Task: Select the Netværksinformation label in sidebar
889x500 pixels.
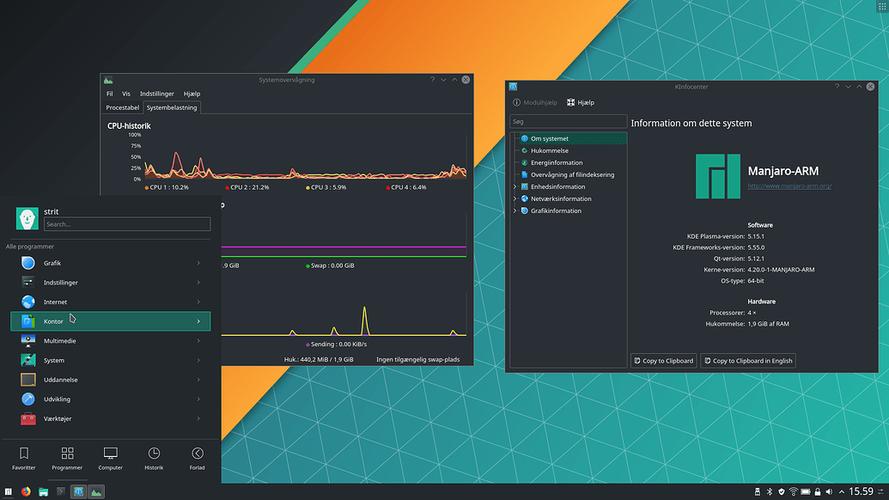Action: pos(561,198)
